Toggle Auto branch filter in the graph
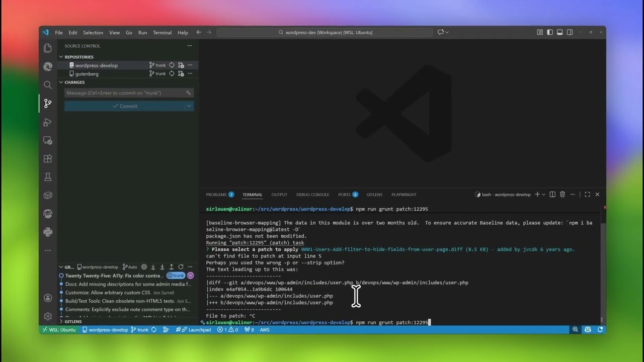Screen dimensions: 644x362 [x=129, y=267]
